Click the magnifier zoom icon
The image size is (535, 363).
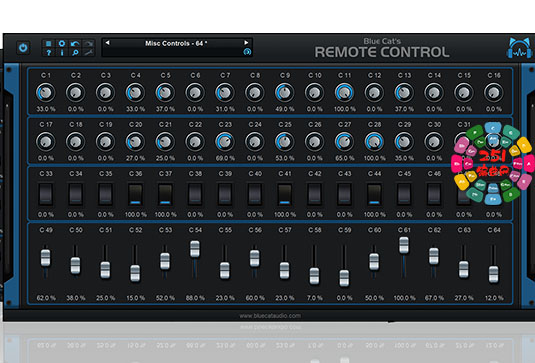(x=75, y=53)
